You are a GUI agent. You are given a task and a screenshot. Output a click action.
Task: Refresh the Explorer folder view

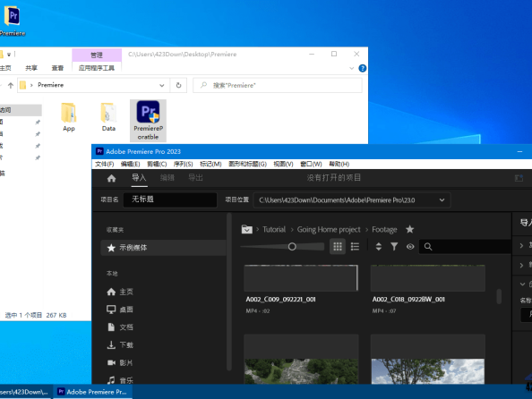(178, 85)
